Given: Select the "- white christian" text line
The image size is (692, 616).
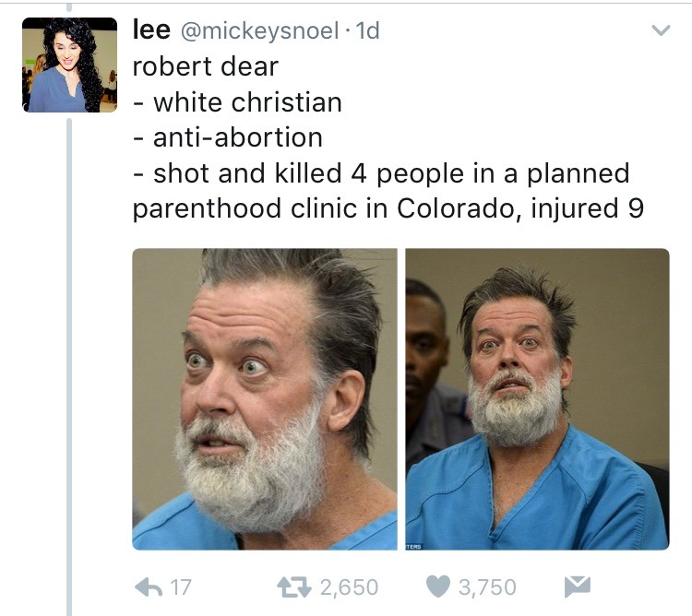Looking at the screenshot, I should [237, 102].
